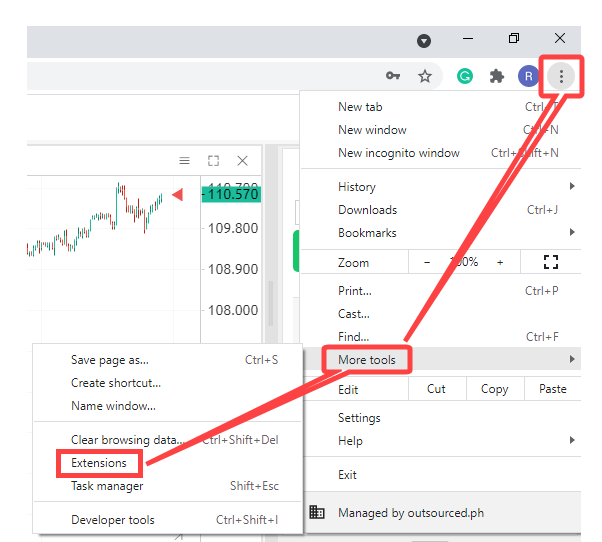Click the 109.800 price axis value

pos(233,228)
